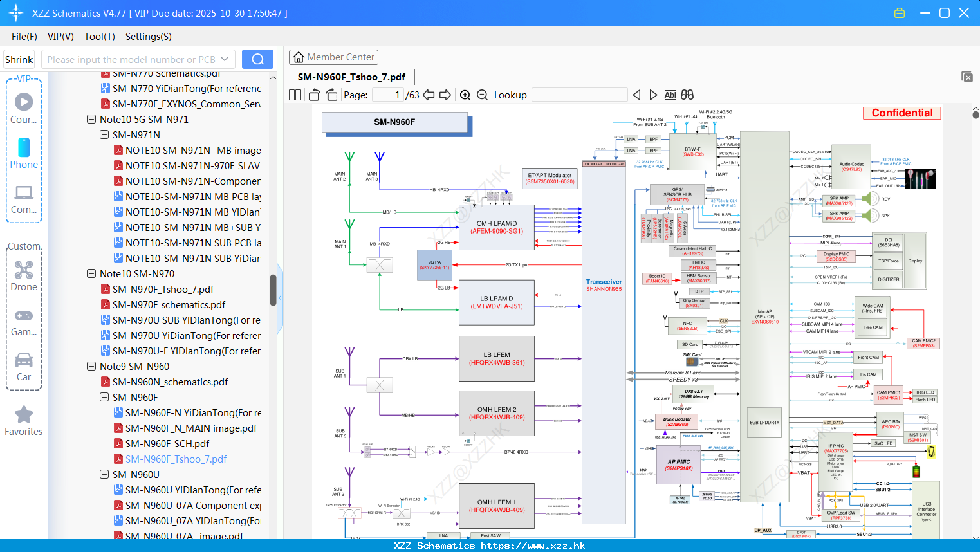Screen dimensions: 980x552
Task: Open SM-N960F_SCH.pdf
Action: point(167,443)
